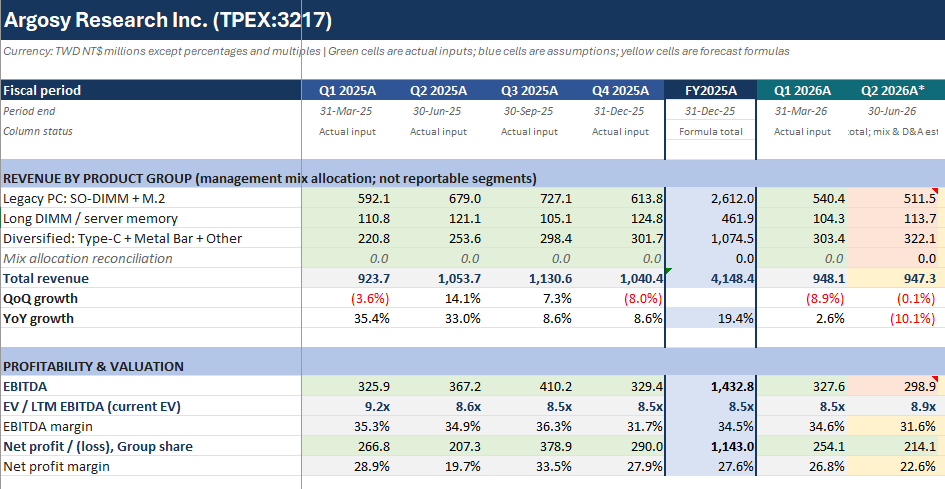Select Legacy PC FY total 2,612.0
The image size is (945, 489).
click(x=711, y=198)
